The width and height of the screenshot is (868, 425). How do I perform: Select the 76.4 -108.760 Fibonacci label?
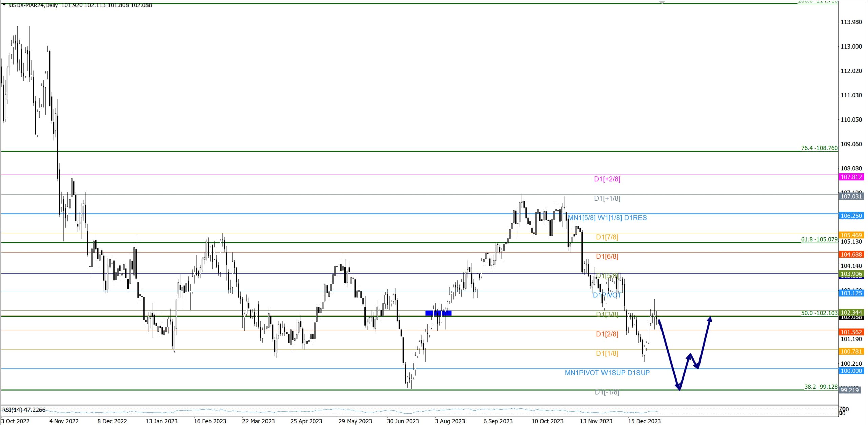[x=819, y=148]
